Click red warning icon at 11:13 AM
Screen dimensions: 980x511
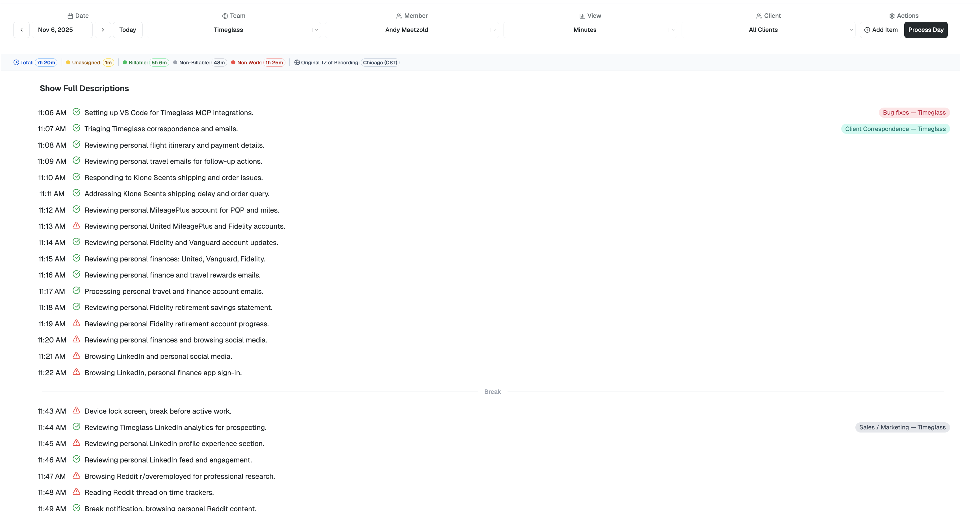[77, 226]
